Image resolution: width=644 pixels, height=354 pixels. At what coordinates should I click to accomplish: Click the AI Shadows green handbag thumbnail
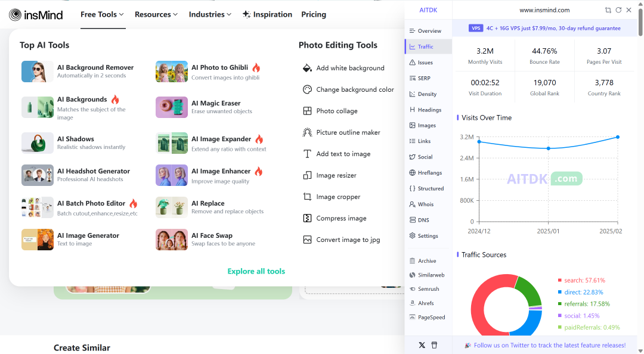tap(38, 143)
